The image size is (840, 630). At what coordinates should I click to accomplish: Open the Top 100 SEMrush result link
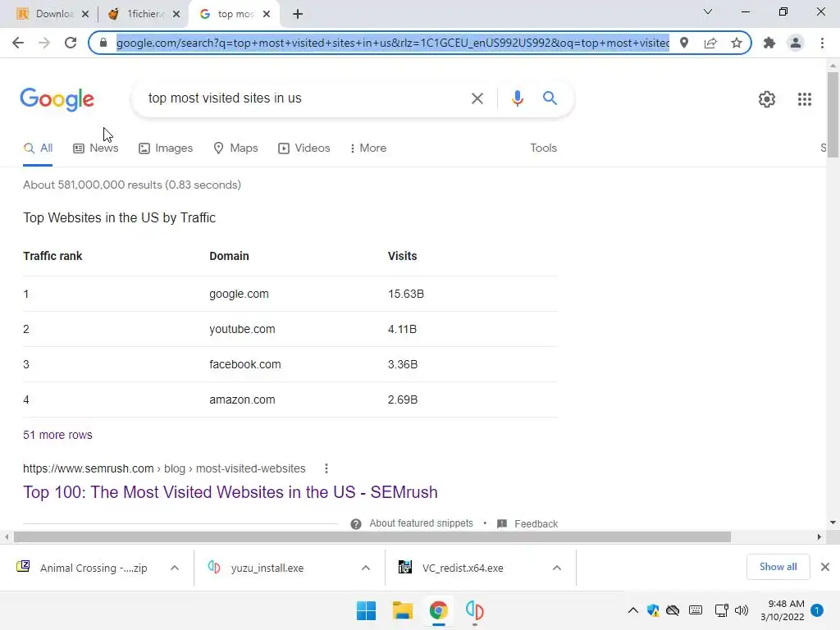[231, 492]
